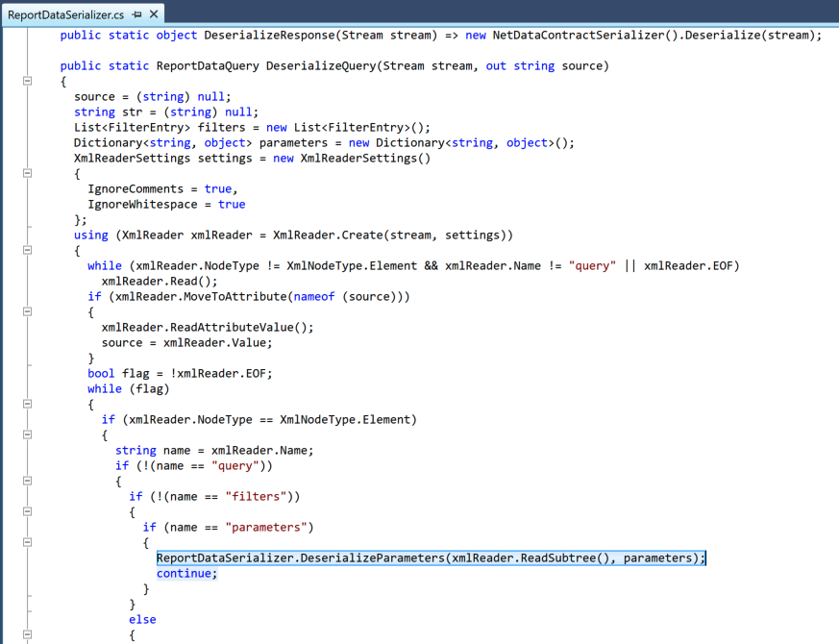Click the 'continue;' statement
This screenshot has width=839, height=644.
(x=186, y=573)
